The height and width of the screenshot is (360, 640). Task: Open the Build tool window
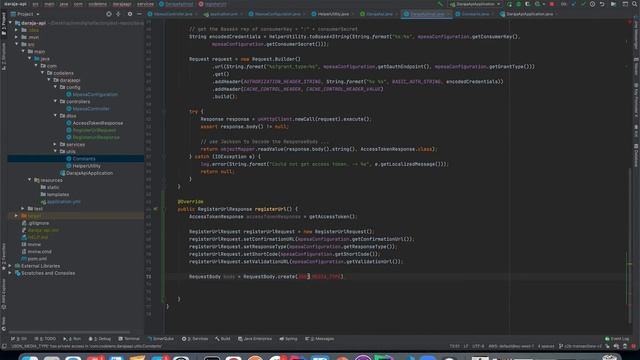(223, 339)
